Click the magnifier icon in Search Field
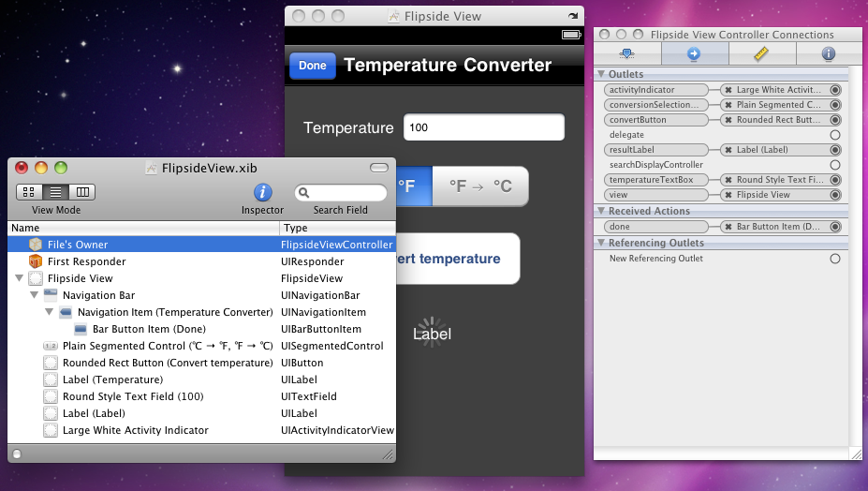The image size is (868, 491). coord(303,193)
